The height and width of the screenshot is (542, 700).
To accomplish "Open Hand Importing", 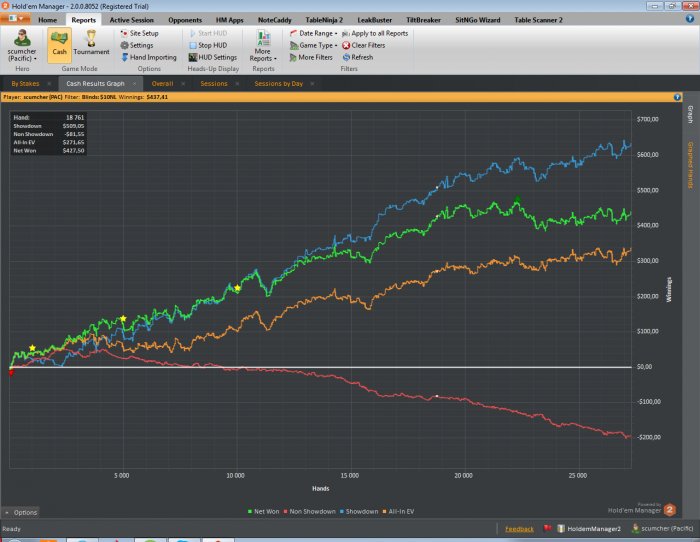I will pos(149,57).
